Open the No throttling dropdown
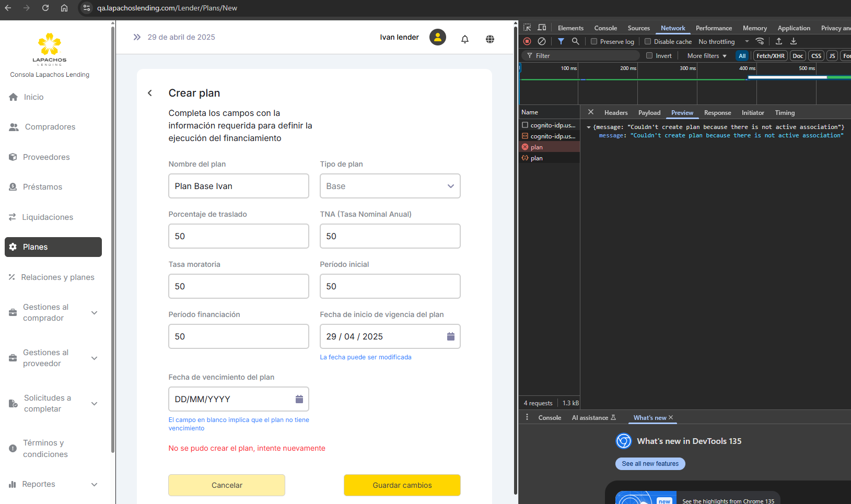Viewport: 851px width, 504px height. [723, 42]
